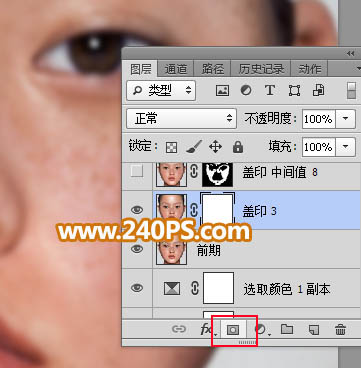The height and width of the screenshot is (368, 361).
Task: Select the 盖印 3 white mask thumbnail
Action: [x=218, y=209]
